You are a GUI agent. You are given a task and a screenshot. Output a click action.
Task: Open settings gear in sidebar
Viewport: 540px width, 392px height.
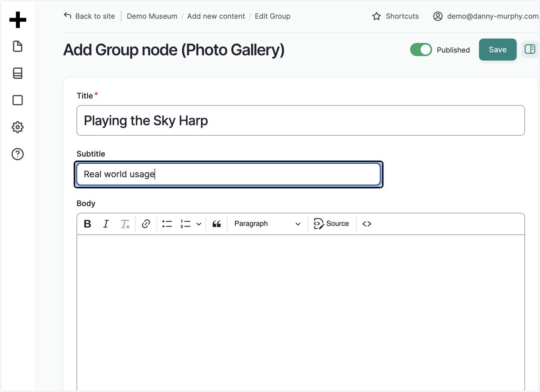pos(18,127)
